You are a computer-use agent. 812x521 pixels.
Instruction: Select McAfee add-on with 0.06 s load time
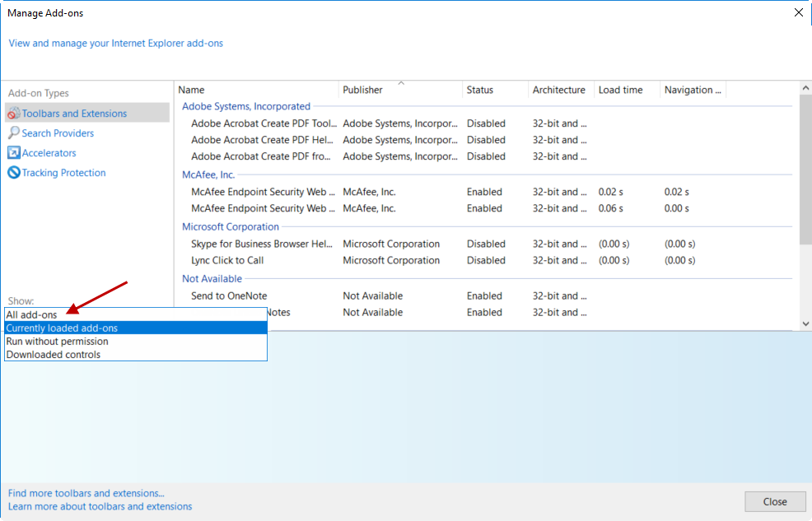(x=487, y=208)
